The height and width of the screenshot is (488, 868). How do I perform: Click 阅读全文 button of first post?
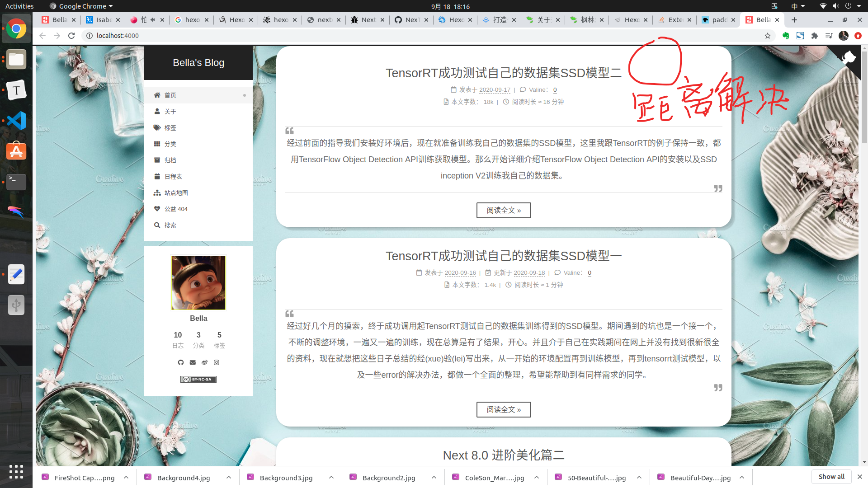pos(504,211)
